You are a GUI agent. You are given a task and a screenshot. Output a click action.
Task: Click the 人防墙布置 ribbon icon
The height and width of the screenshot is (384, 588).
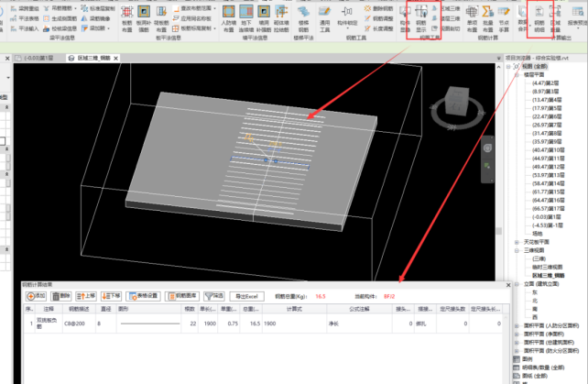(x=229, y=11)
